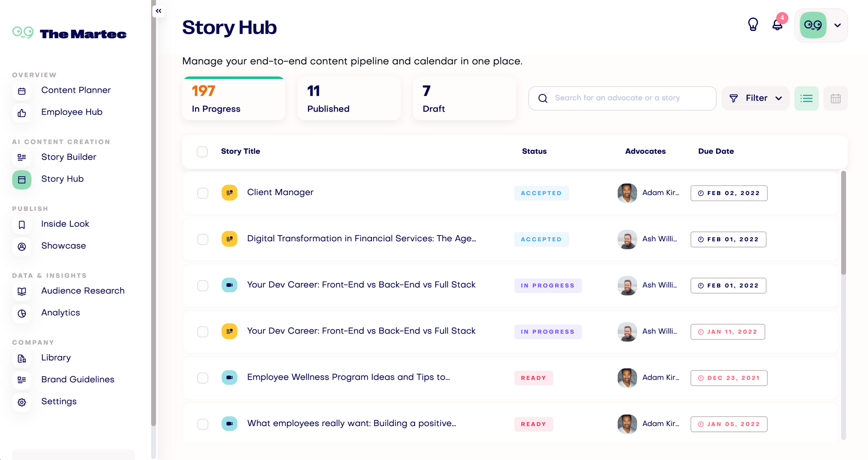Switch to calendar view icon
The height and width of the screenshot is (460, 868).
pos(835,99)
